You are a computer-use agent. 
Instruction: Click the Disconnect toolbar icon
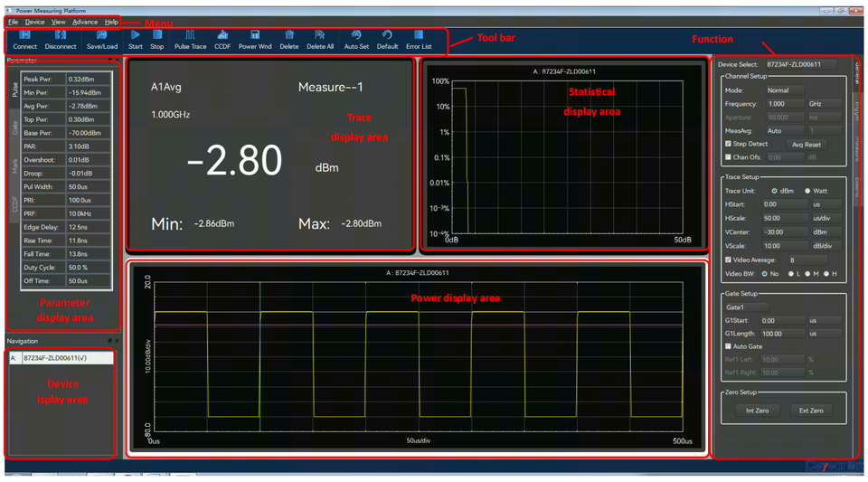[61, 35]
